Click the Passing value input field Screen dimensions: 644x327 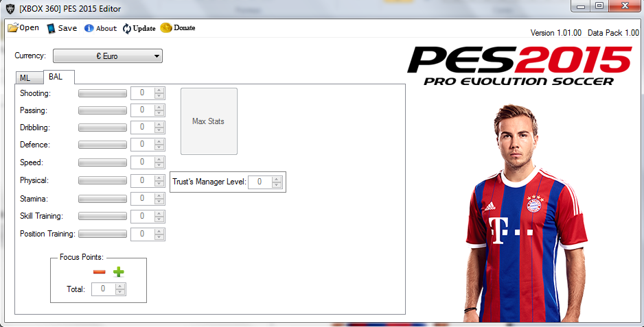[x=142, y=110]
